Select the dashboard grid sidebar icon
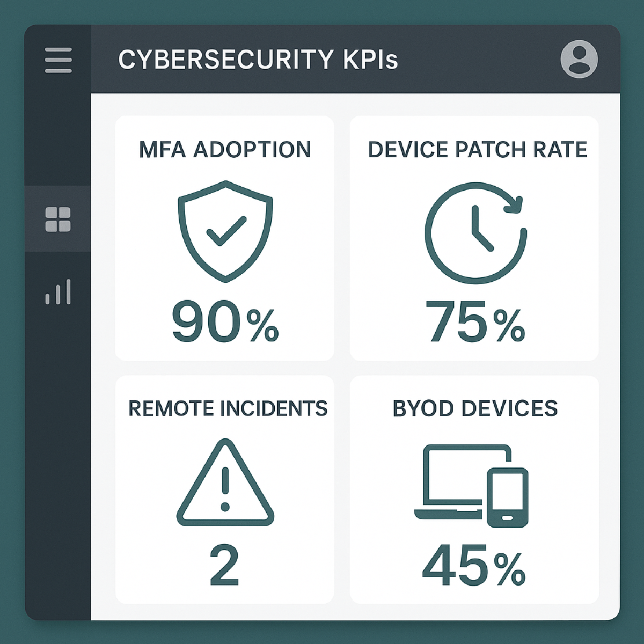The image size is (644, 644). click(x=58, y=219)
